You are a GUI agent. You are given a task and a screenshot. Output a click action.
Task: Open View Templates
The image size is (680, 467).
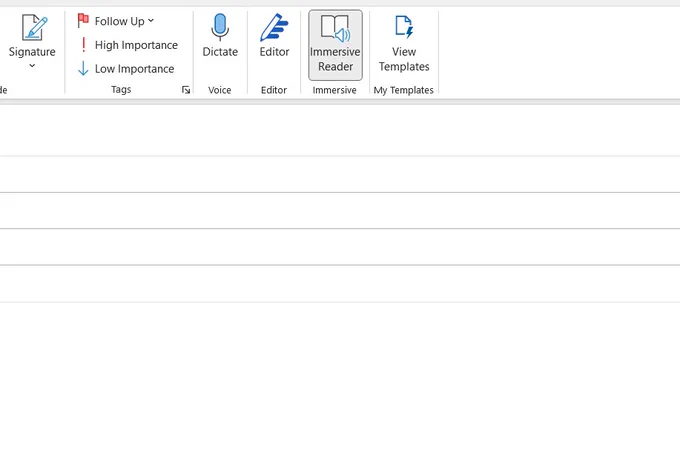tap(404, 43)
